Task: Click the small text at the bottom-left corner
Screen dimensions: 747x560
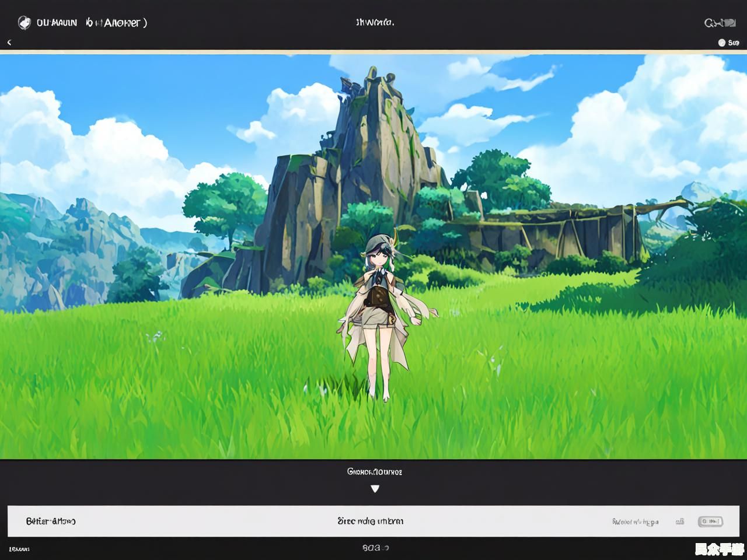Action: (x=19, y=549)
